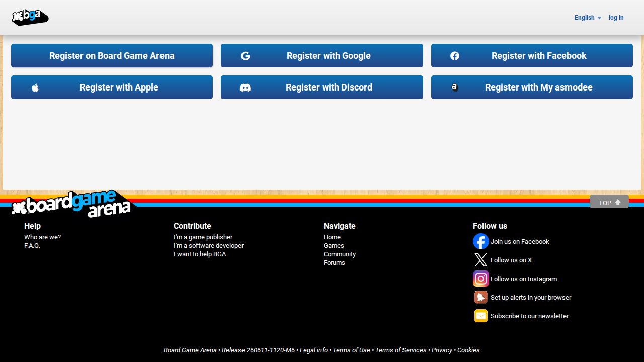Click the Help footer heading
This screenshot has width=644, height=362.
tap(32, 226)
